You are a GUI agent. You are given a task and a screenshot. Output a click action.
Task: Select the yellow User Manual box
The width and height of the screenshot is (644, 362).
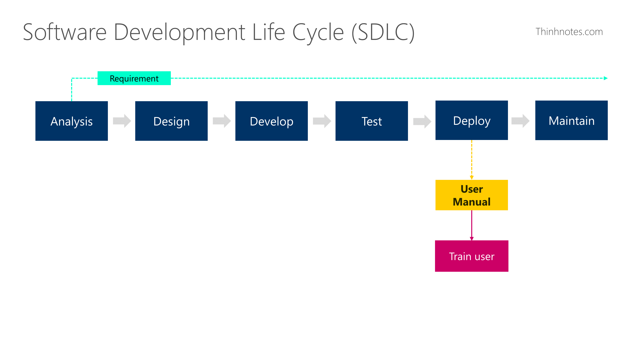click(x=472, y=195)
